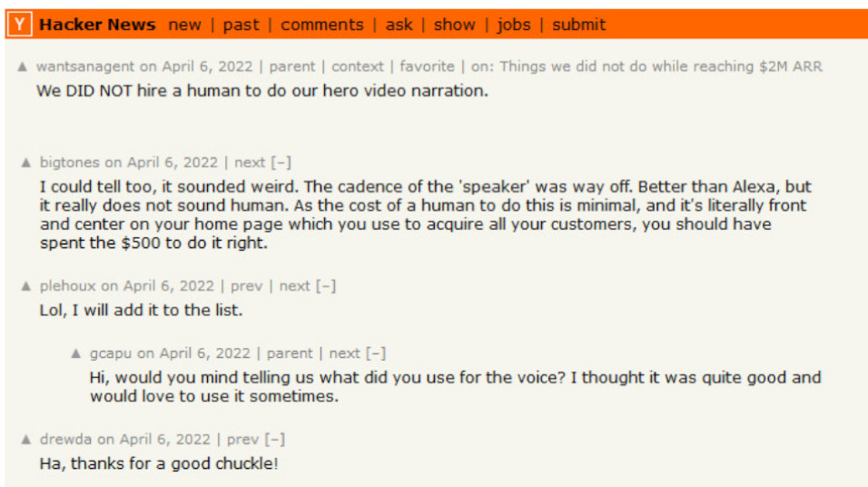Open the 'submit' page

(578, 25)
